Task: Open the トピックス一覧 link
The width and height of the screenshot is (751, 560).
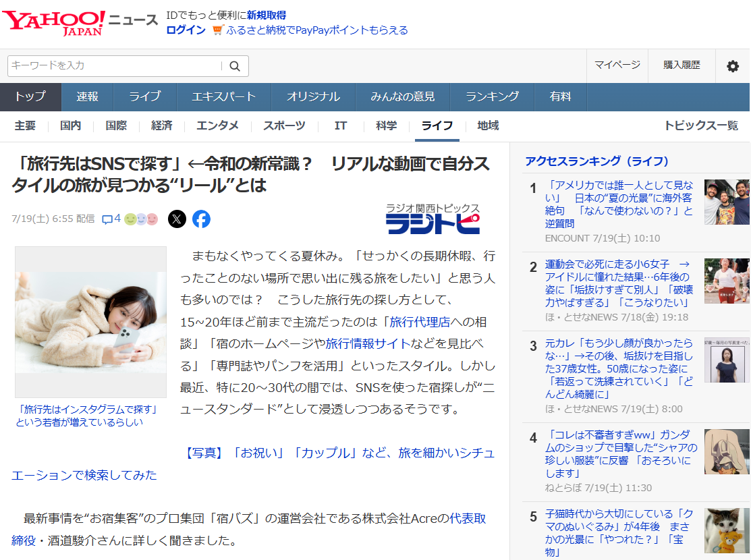Action: (701, 125)
